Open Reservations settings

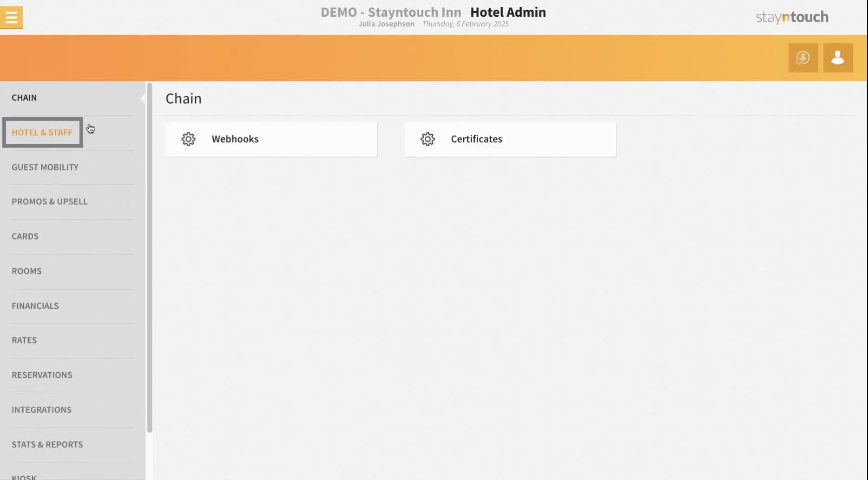point(42,375)
